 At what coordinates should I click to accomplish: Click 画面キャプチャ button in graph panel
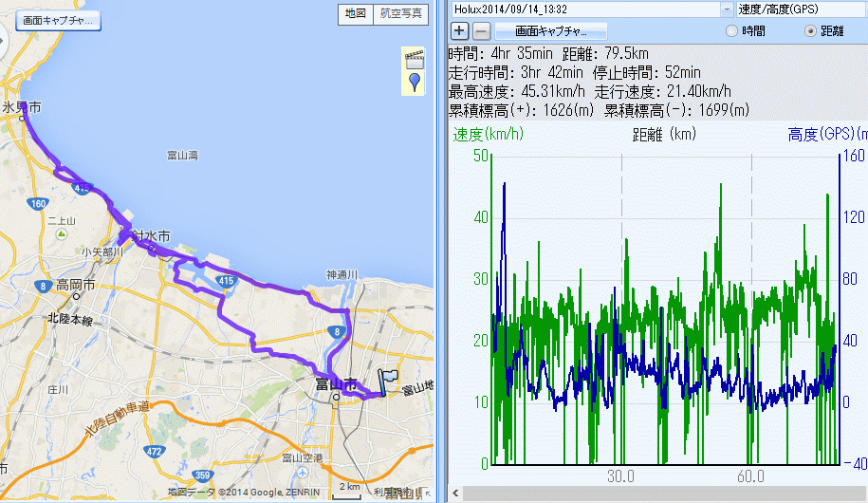[550, 30]
